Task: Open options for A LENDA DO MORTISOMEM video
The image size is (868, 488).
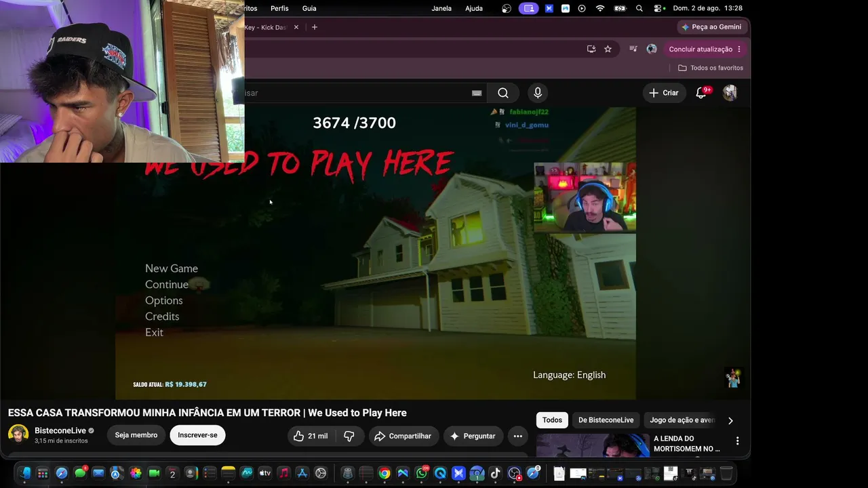Action: click(737, 441)
